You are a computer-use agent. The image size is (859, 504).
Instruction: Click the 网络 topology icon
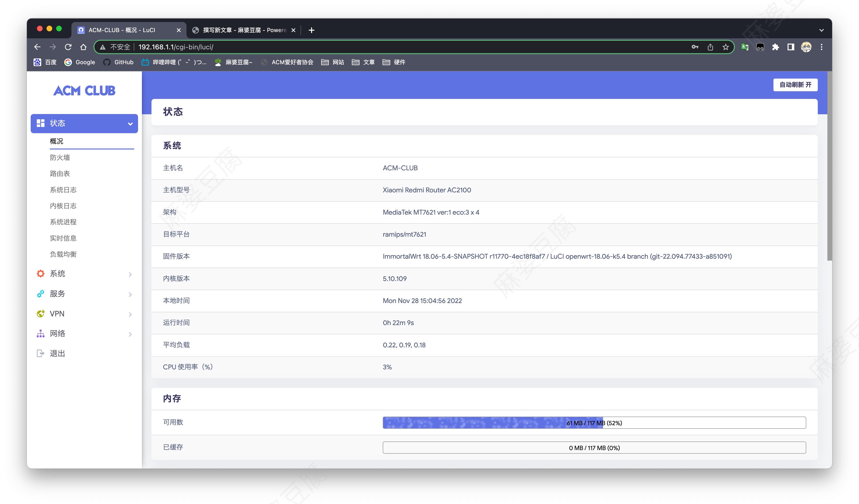coord(41,334)
